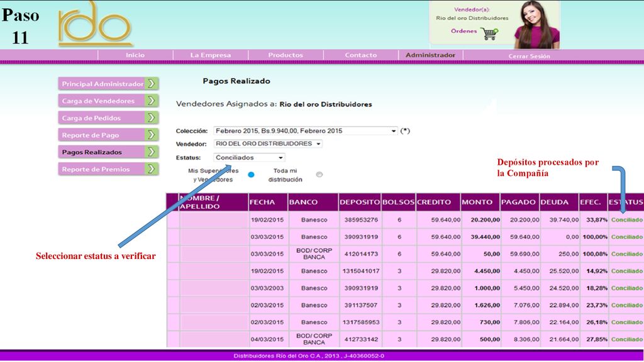
Task: Open Carga de Pedidos sidebar button
Action: click(108, 118)
